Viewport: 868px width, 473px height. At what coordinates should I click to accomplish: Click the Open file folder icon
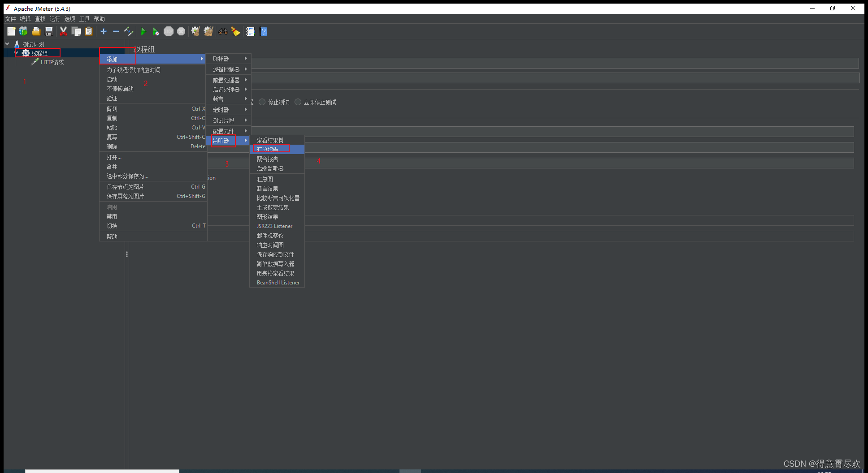(36, 31)
